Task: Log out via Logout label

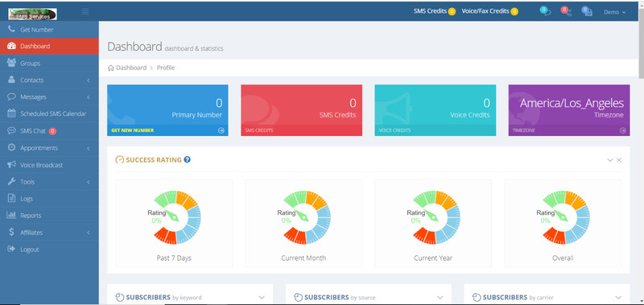Action: (x=30, y=249)
